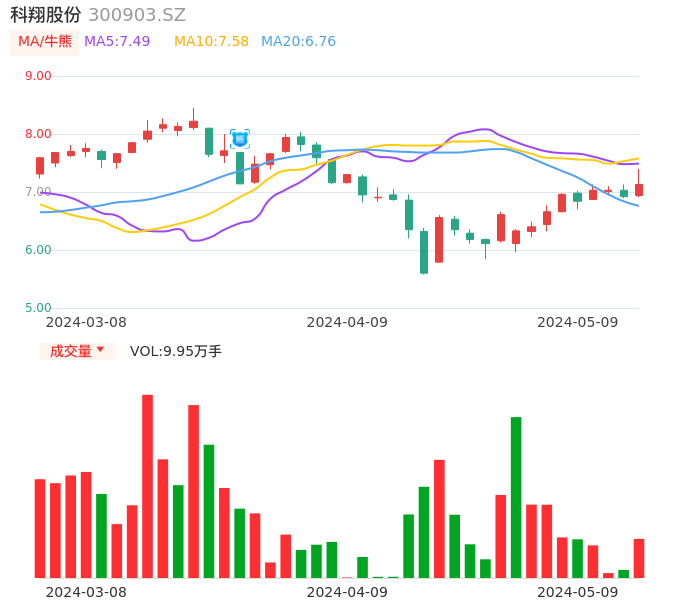Click the ticker code 300903.SZ
Screen dimensions: 686x606
[137, 15]
